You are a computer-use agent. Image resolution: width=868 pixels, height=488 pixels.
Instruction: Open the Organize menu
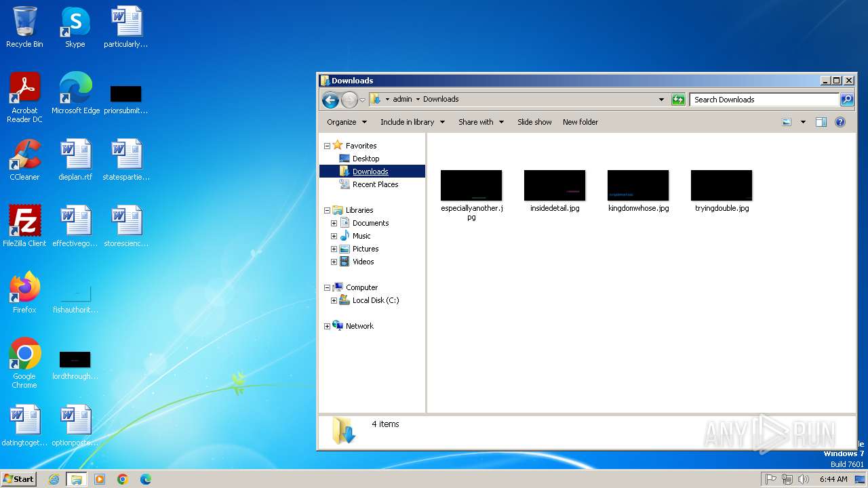(x=347, y=122)
